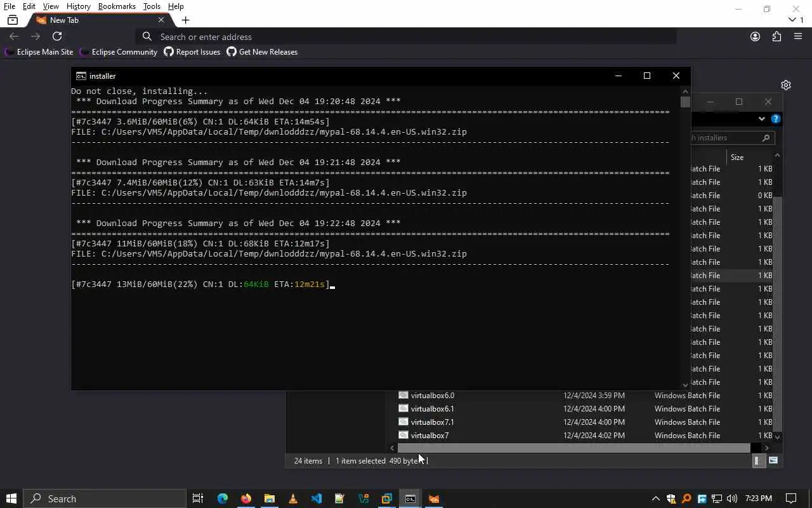
Task: Click the File Explorer horizontal scrollbar thumb
Action: click(x=574, y=448)
